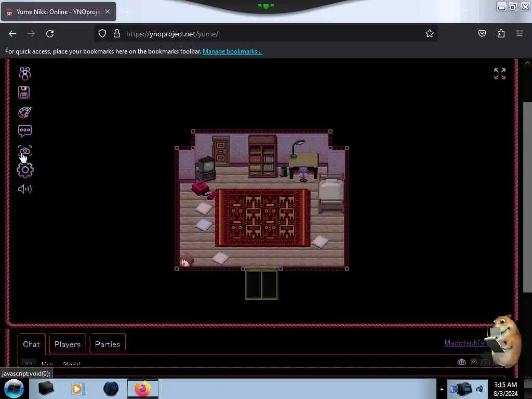
Task: Mute sound with the speaker icon
Action: pos(25,189)
